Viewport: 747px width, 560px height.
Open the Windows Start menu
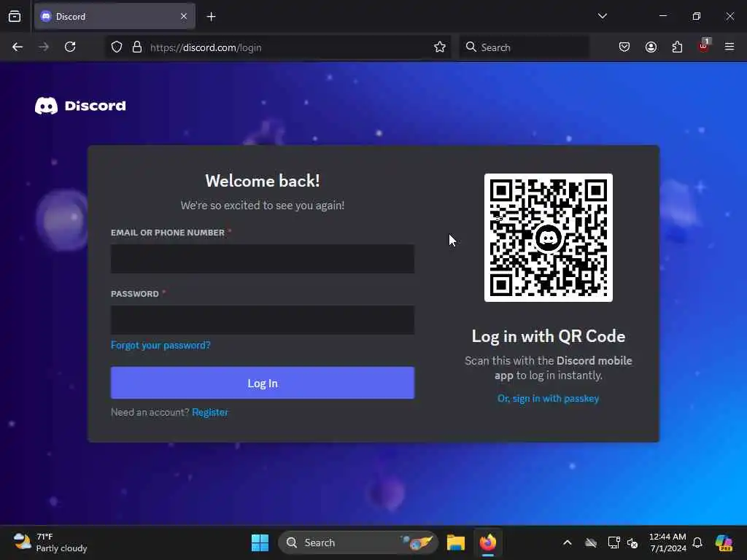click(260, 542)
